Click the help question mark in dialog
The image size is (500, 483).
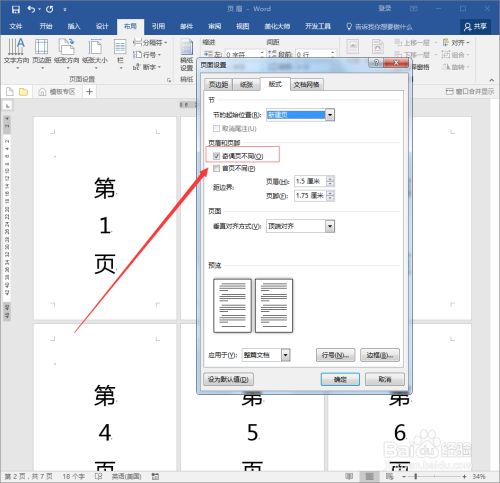[x=376, y=63]
